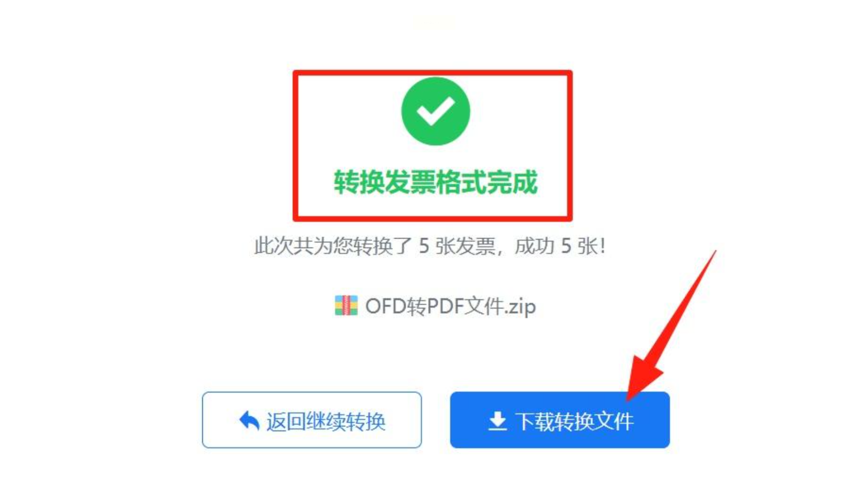Click the 下载转换文件 download button
This screenshot has height=491, width=868.
(560, 420)
